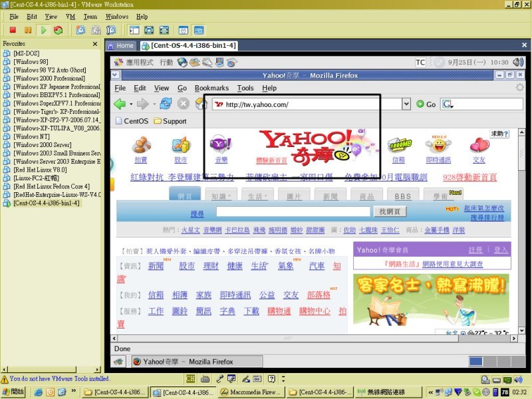Viewport: 532px width, 399px height.
Task: Open the Back button history dropdown arrow
Action: click(x=131, y=104)
